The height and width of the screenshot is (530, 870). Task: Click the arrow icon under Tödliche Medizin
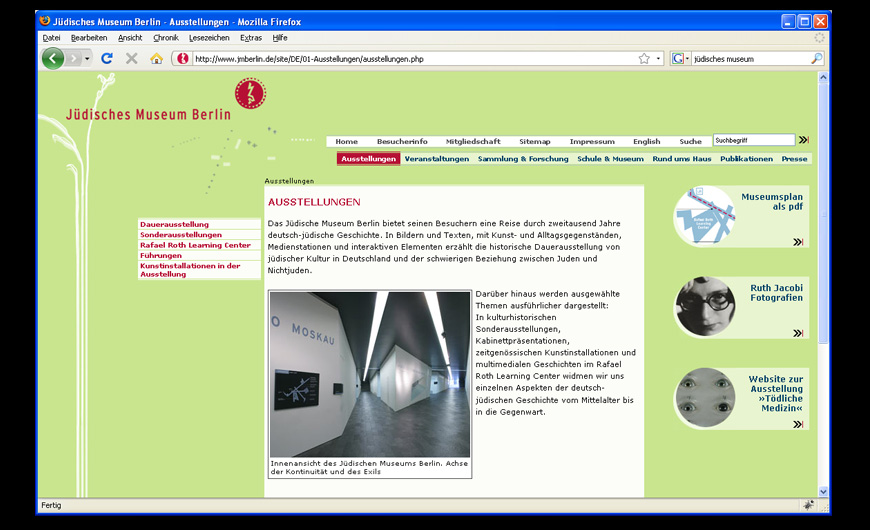click(798, 424)
